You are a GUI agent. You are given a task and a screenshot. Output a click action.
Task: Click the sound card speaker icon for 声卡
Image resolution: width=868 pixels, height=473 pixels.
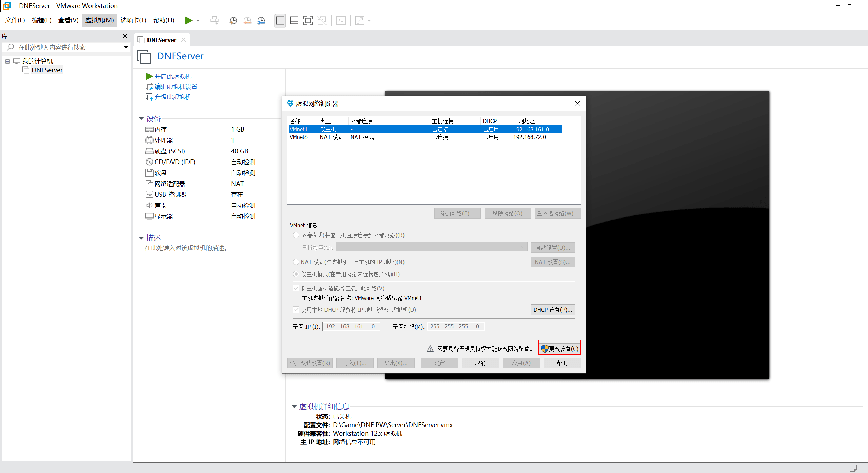click(149, 205)
